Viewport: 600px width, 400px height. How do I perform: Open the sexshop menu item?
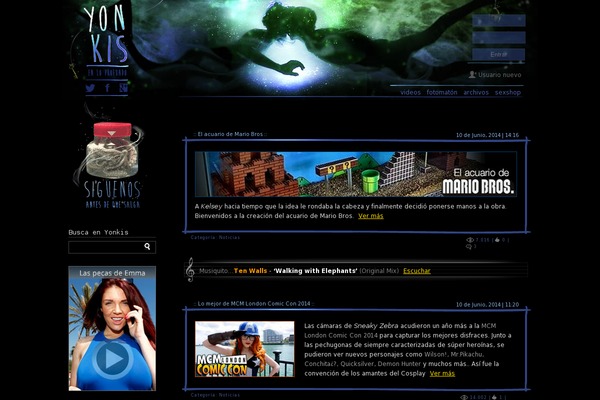coord(508,92)
